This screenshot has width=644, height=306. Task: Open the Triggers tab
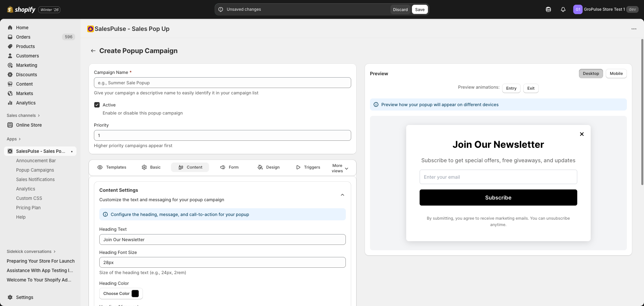(x=308, y=167)
